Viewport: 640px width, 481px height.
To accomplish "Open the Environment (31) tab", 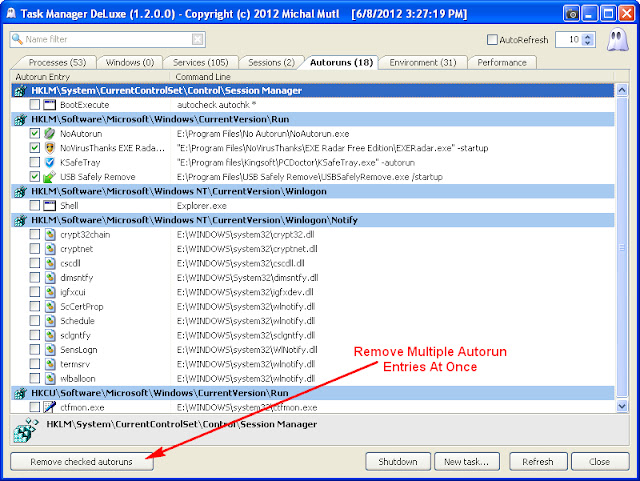I will point(423,62).
